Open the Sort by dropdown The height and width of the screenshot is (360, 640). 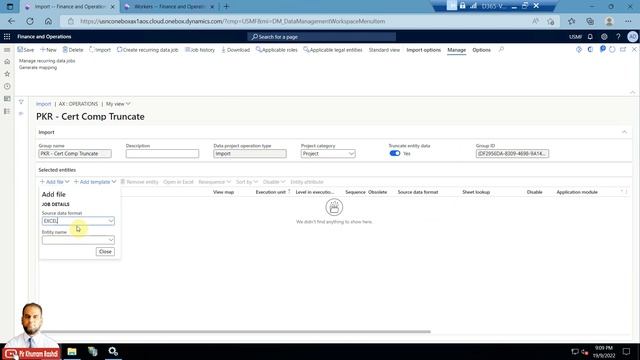[x=247, y=182]
